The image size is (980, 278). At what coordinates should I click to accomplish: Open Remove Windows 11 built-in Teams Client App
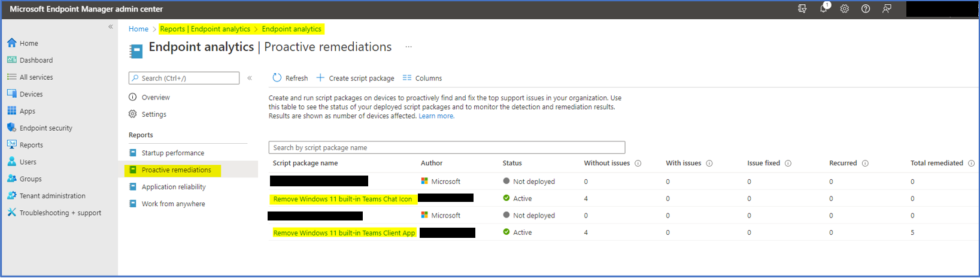(344, 233)
